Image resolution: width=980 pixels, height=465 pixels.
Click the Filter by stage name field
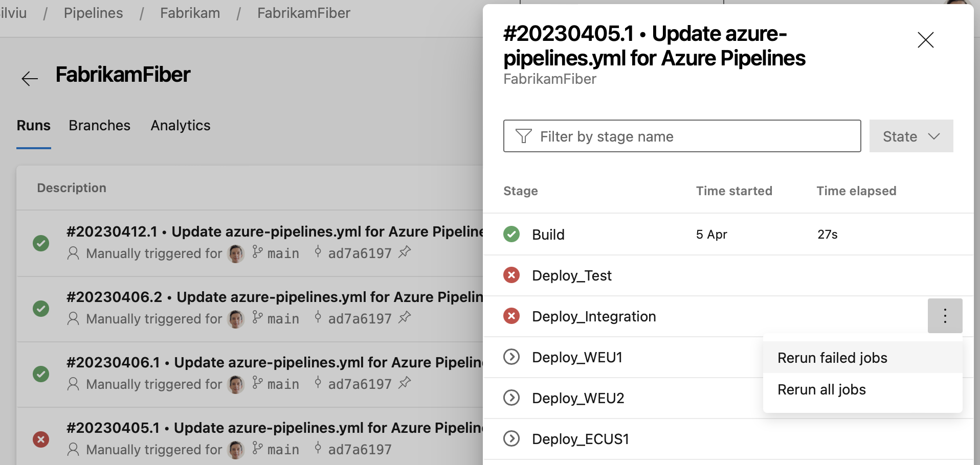(682, 136)
